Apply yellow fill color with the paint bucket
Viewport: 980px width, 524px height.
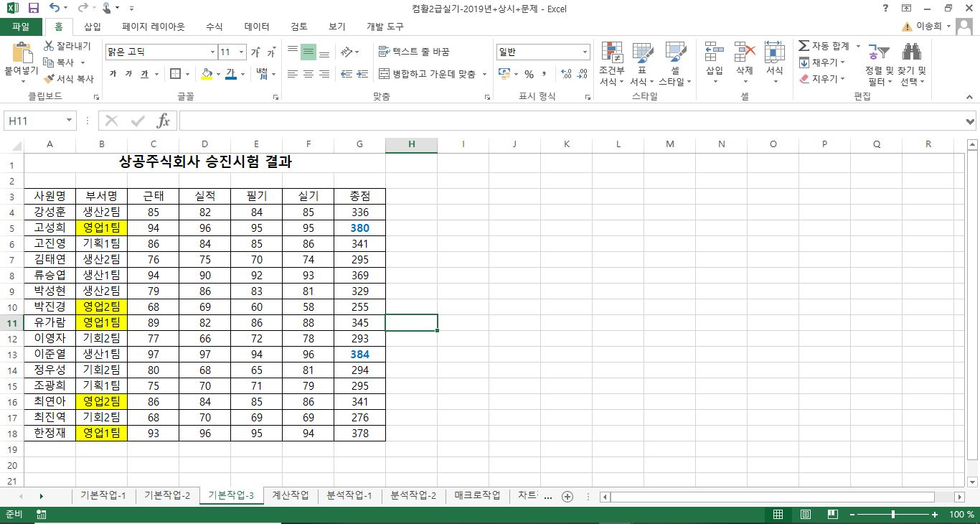coord(207,74)
